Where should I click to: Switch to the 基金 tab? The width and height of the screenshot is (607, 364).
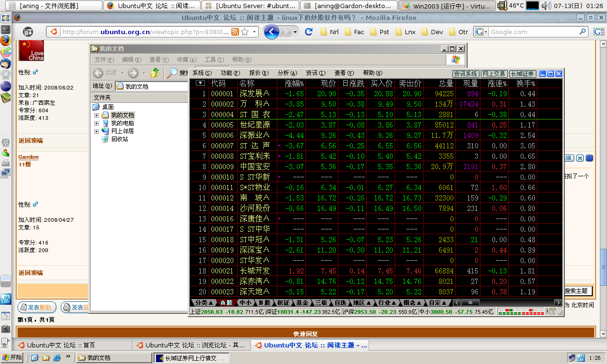(x=302, y=302)
